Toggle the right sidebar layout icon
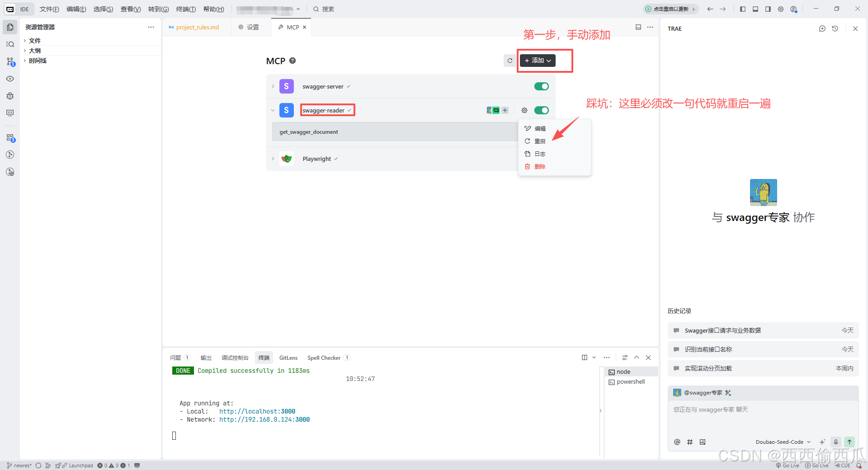 pos(768,9)
